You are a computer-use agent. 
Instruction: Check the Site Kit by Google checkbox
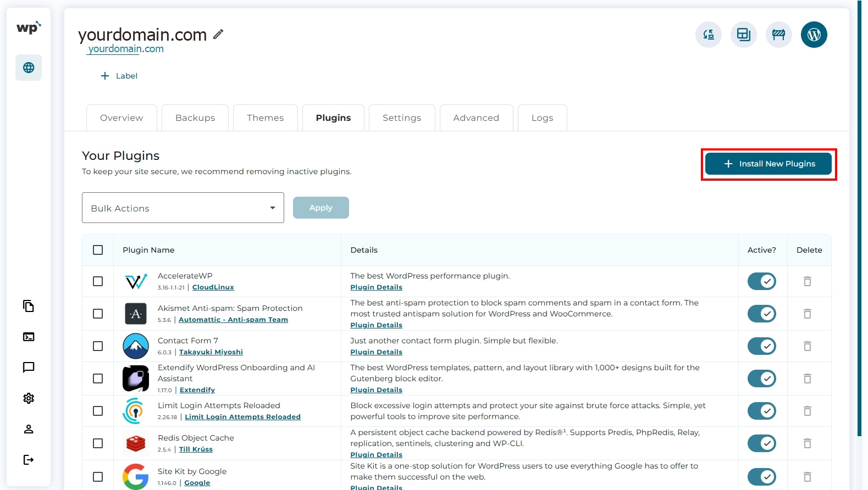tap(98, 477)
